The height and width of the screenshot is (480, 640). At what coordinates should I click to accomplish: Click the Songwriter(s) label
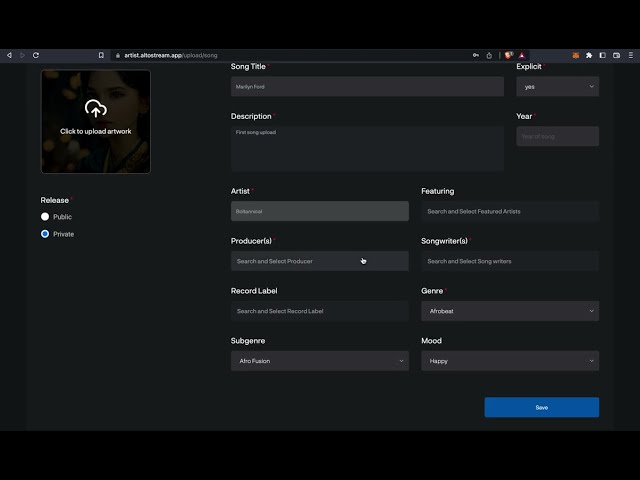click(x=444, y=241)
